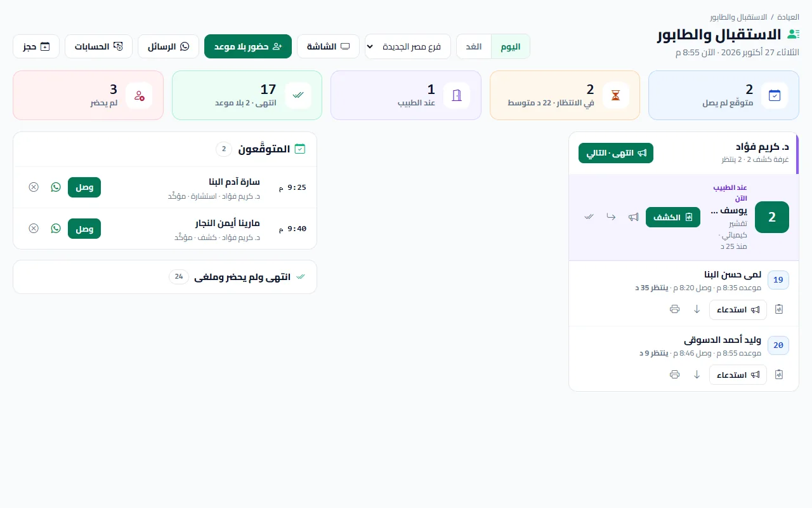This screenshot has height=508, width=812.
Task: Click patient name لمى حسن البنا
Action: coord(733,275)
